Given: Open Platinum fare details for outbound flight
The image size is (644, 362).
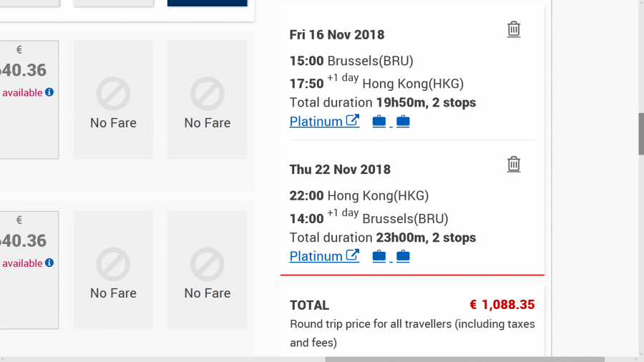Looking at the screenshot, I should click(x=324, y=122).
